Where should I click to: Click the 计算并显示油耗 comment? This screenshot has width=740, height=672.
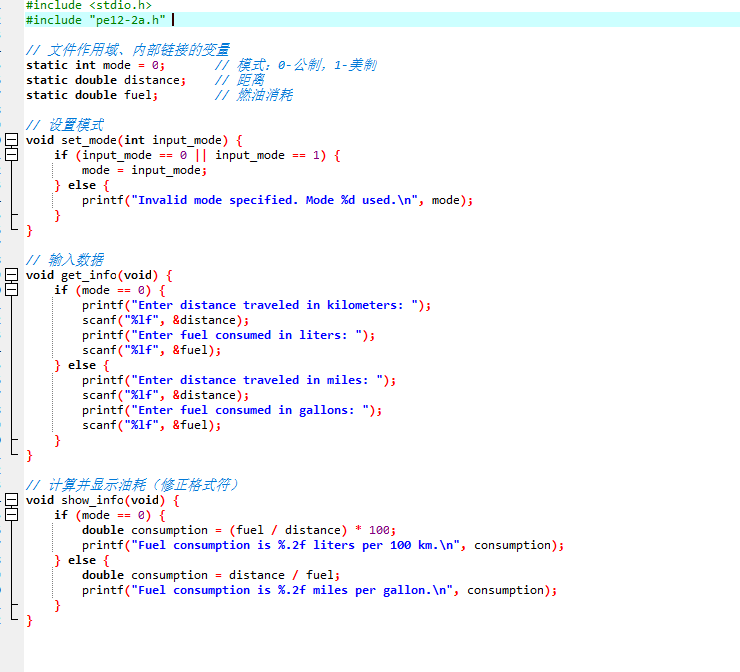pyautogui.click(x=132, y=485)
